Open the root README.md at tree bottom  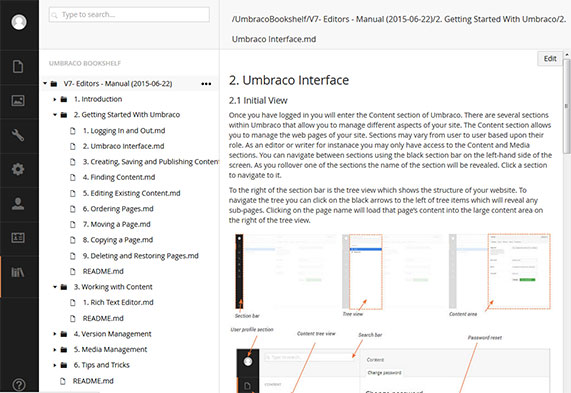click(93, 381)
